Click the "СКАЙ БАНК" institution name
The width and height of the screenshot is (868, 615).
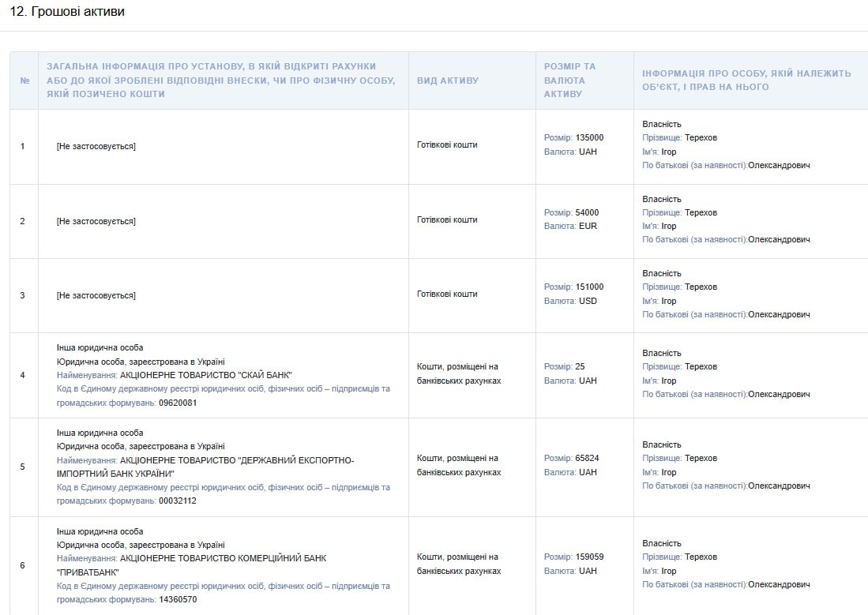[x=205, y=375]
